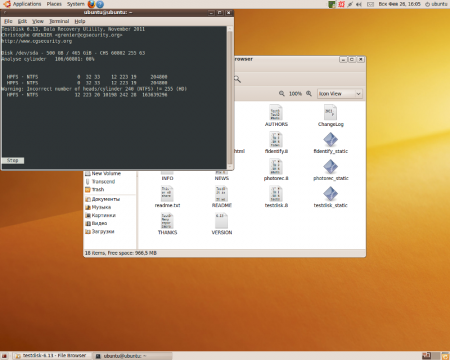Viewport: 450px width, 360px height.
Task: Open the ubuntu user session menu
Action: (x=436, y=4)
